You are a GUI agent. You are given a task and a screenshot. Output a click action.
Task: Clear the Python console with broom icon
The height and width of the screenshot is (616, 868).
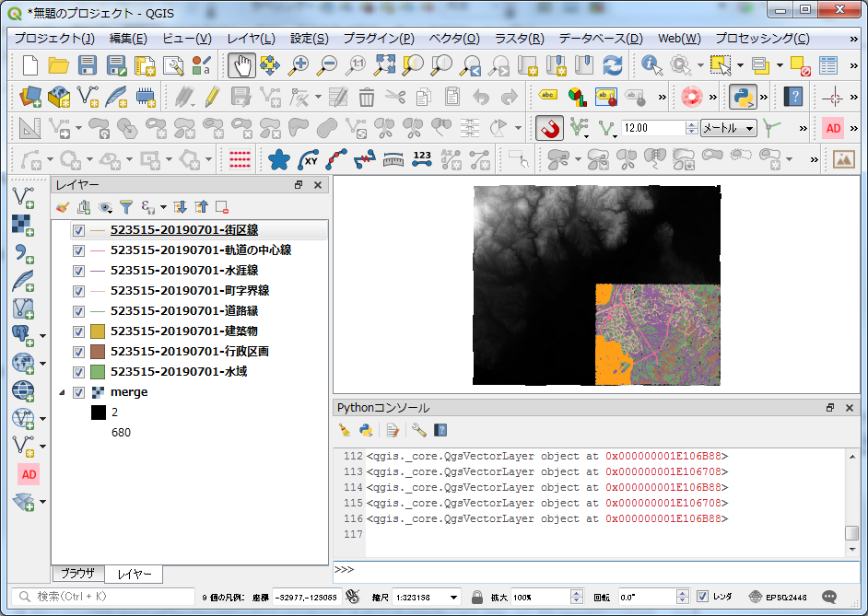345,429
